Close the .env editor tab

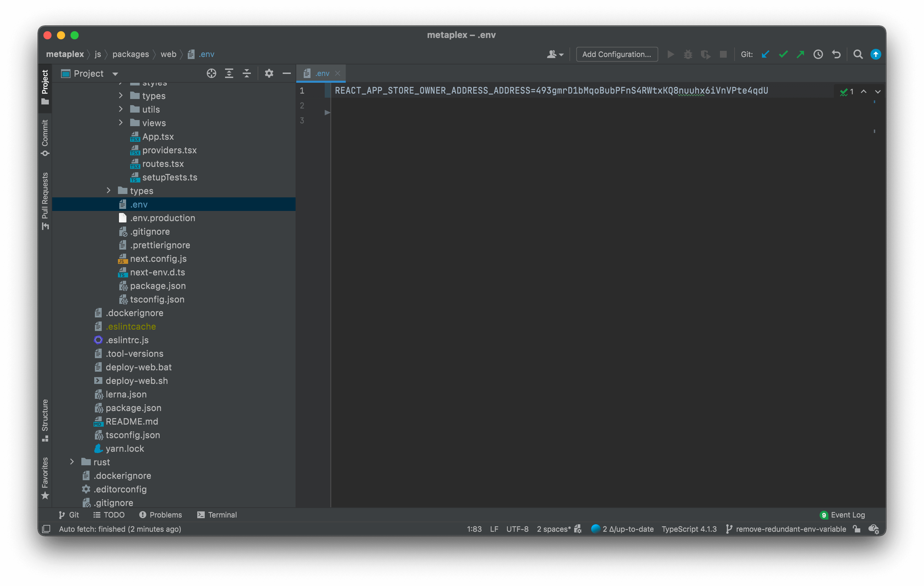pos(338,73)
